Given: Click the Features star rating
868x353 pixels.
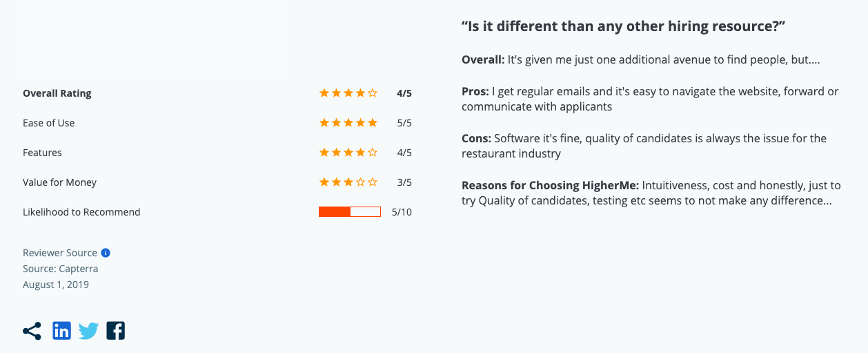Looking at the screenshot, I should tap(348, 153).
